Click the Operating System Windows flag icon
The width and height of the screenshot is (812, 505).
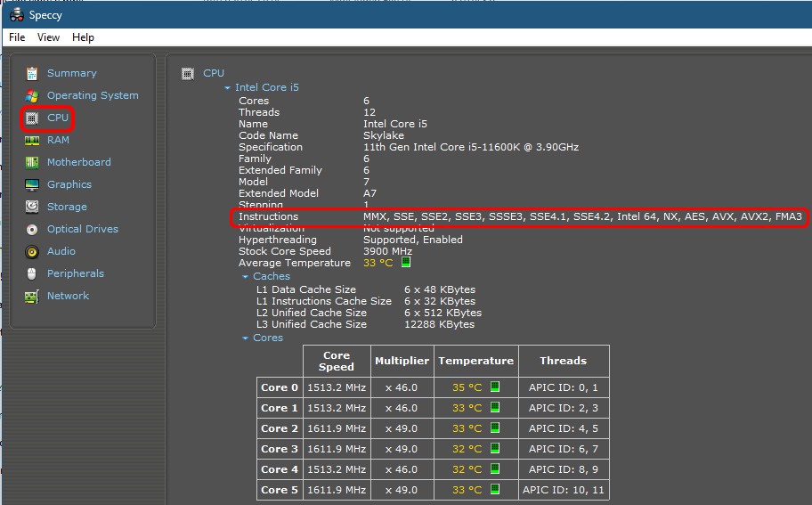click(32, 96)
